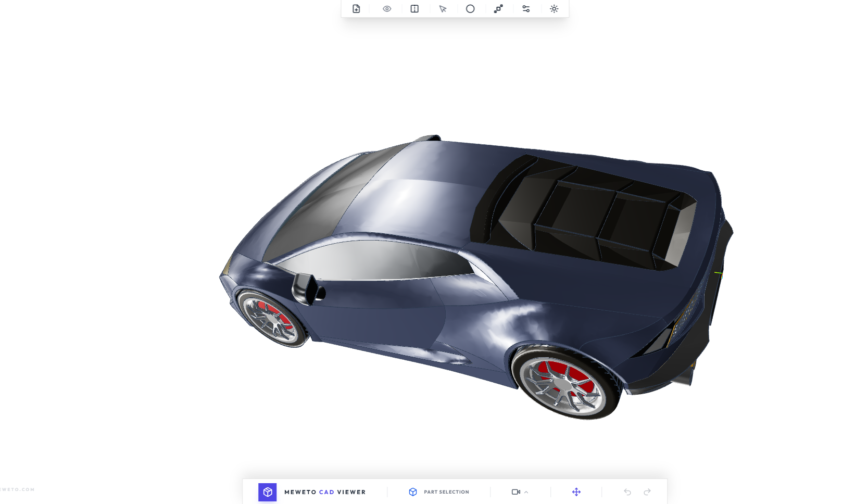Select the circle tool icon
This screenshot has width=855, height=504.
(470, 9)
